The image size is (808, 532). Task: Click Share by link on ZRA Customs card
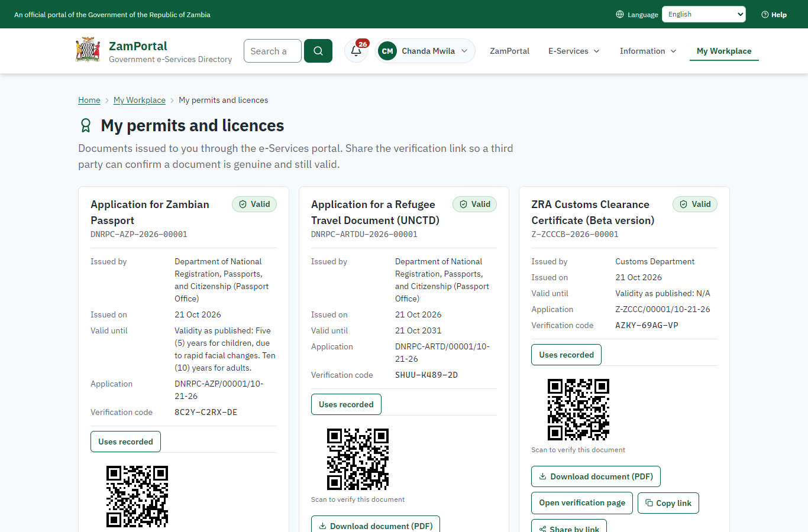[x=569, y=526]
